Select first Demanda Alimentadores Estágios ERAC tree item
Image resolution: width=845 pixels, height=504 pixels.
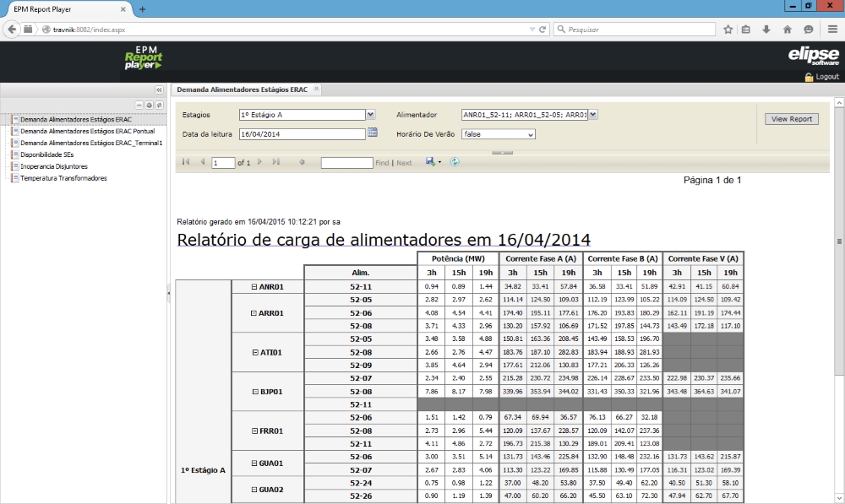click(x=76, y=120)
